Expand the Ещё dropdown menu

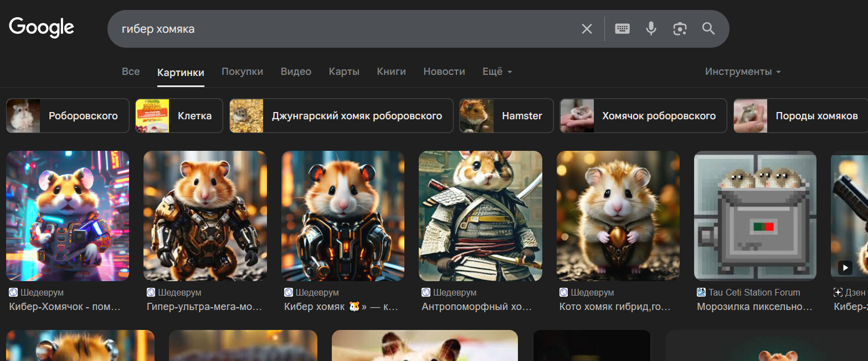(497, 72)
